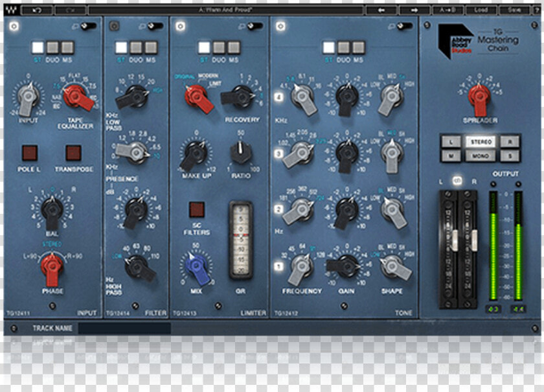This screenshot has height=392, width=544.
Task: Click band 4 Shape knob in Tone
Action: 391,98
